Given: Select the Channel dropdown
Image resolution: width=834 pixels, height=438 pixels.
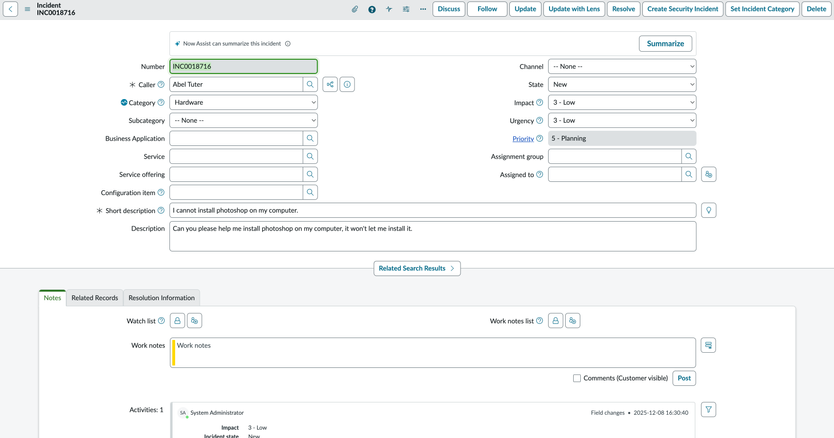Looking at the screenshot, I should (x=621, y=67).
